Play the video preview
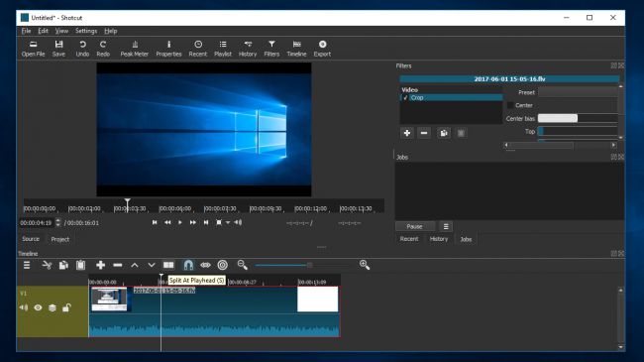Image resolution: width=644 pixels, height=362 pixels. [x=180, y=222]
